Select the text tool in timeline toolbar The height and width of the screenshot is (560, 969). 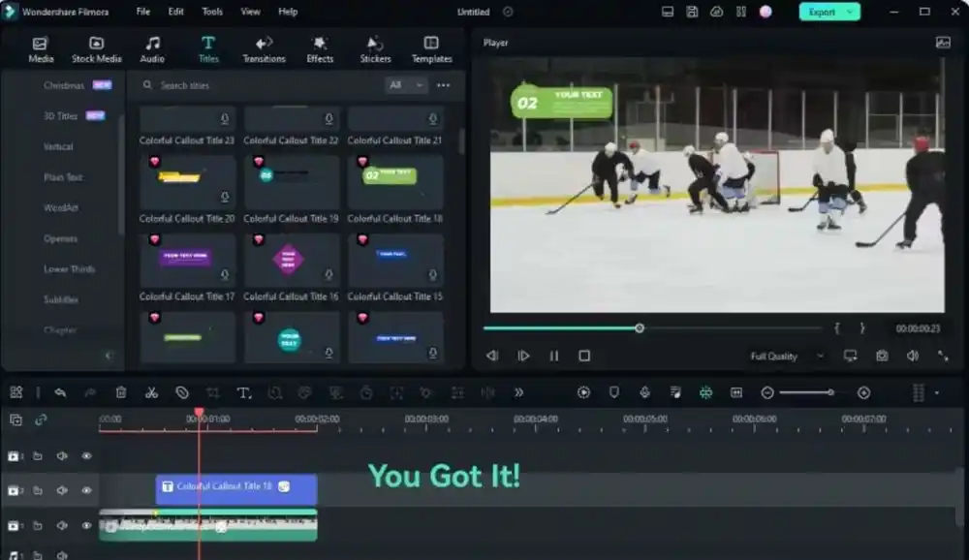[x=243, y=392]
